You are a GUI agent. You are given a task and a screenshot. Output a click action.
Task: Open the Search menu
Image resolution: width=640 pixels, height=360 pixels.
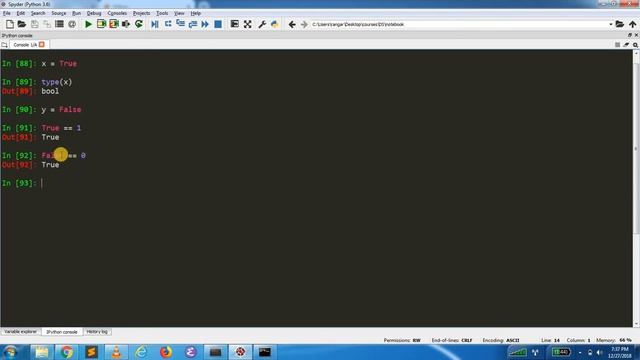(38, 13)
